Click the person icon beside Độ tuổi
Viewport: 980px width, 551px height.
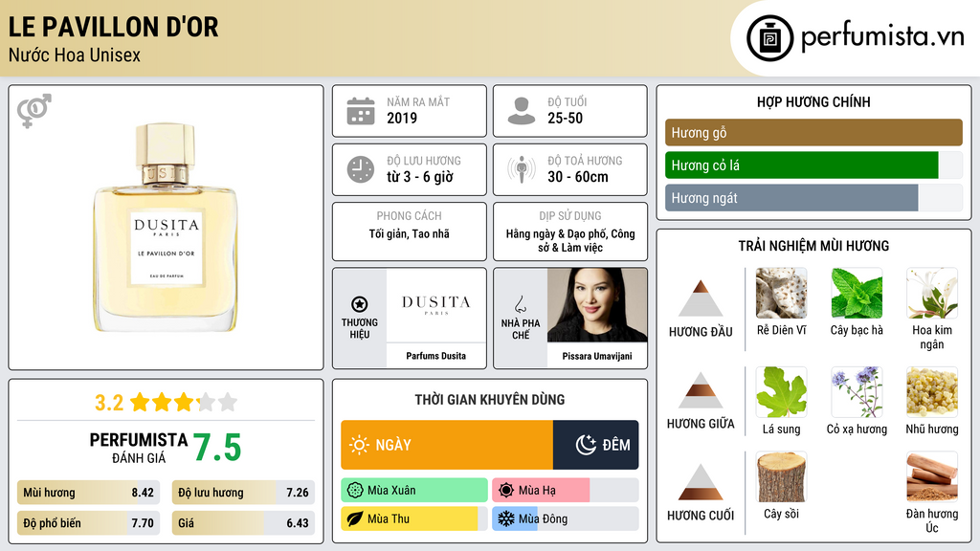pyautogui.click(x=522, y=111)
